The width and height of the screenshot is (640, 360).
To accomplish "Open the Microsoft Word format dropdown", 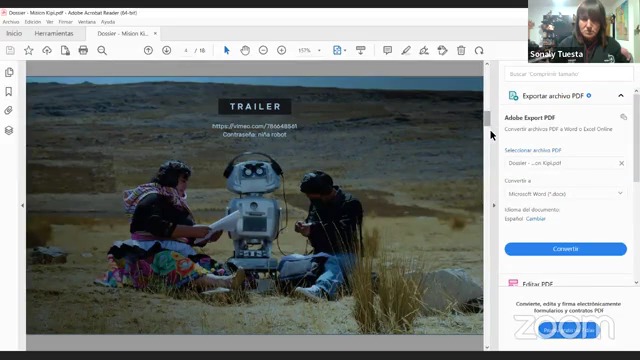I will 565,193.
